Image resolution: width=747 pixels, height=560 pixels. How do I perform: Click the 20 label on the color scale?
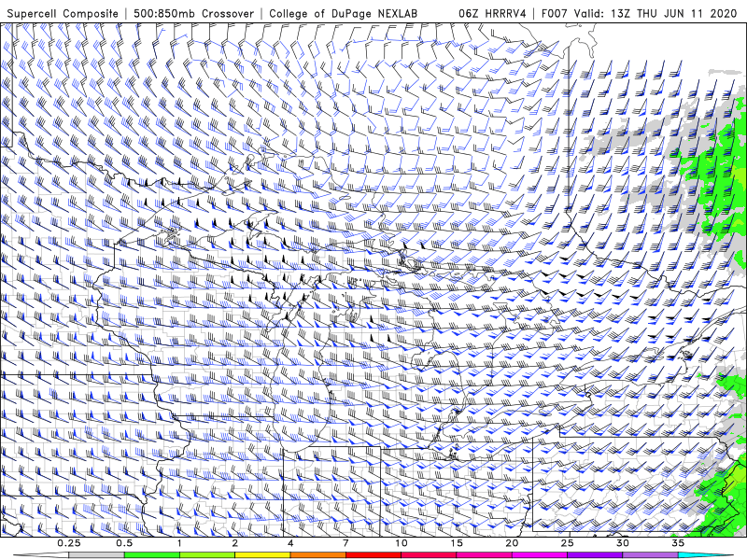tap(512, 543)
